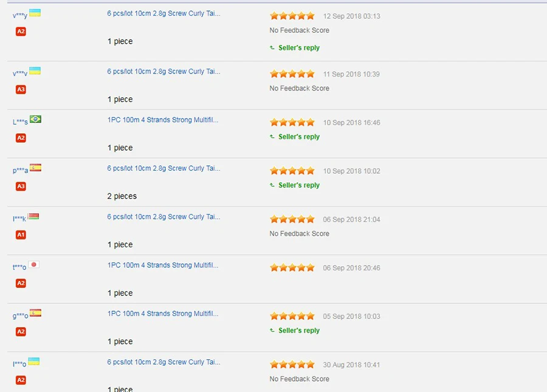Click the Spain flag next to g***o
The image size is (547, 392).
pos(35,313)
